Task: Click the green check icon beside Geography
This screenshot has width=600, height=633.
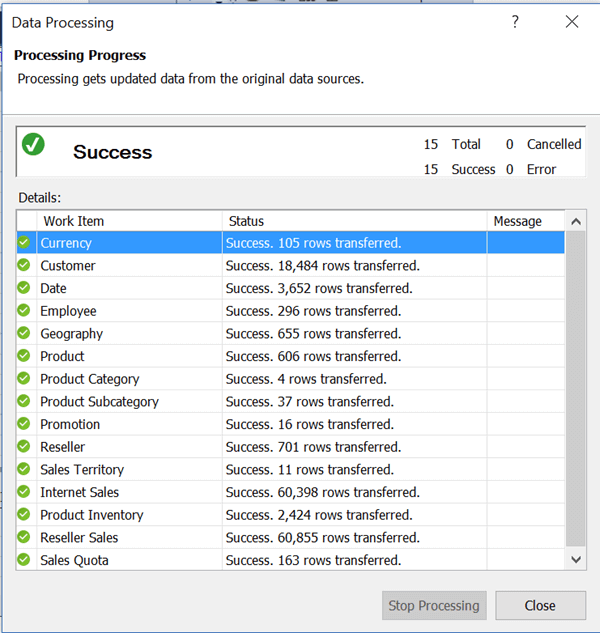Action: pos(24,333)
